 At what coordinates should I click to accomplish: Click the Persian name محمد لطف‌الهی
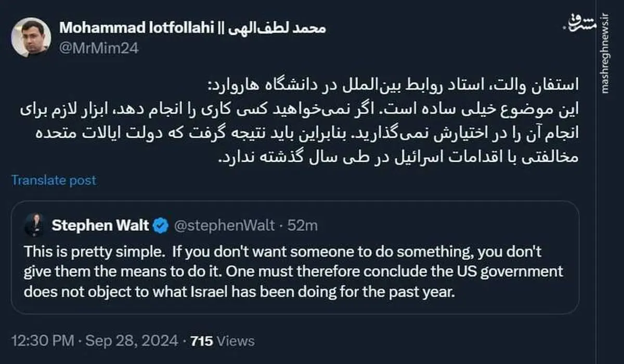278,28
